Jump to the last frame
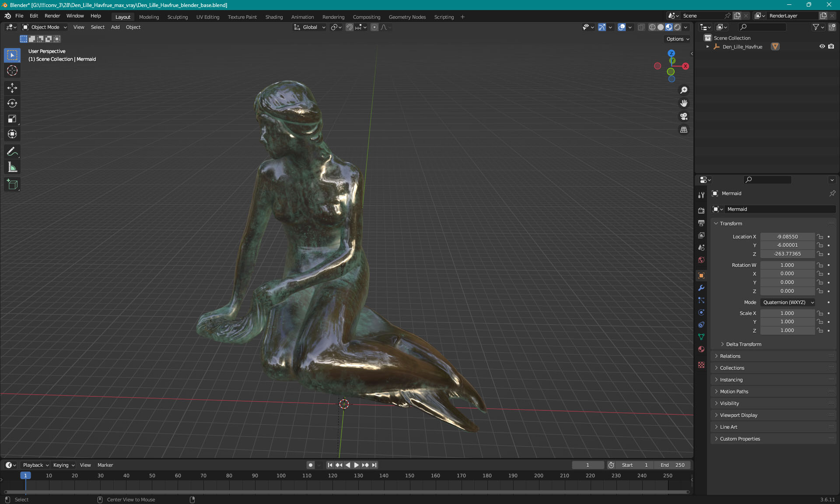840x504 pixels. point(374,465)
